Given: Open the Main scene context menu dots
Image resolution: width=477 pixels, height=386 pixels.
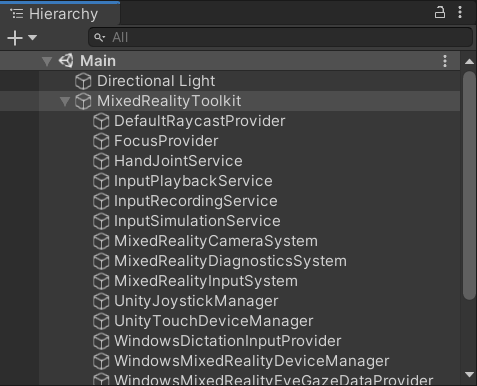Looking at the screenshot, I should coord(445,61).
